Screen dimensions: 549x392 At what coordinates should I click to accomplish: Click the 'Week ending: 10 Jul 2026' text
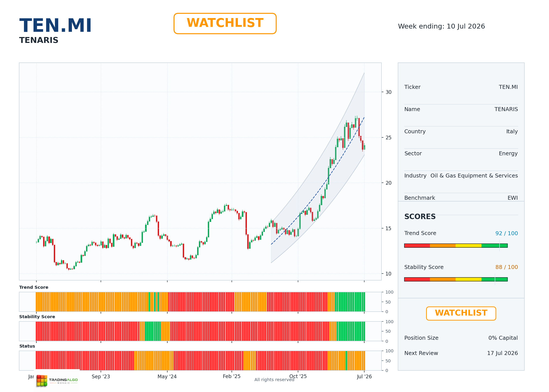(x=441, y=26)
